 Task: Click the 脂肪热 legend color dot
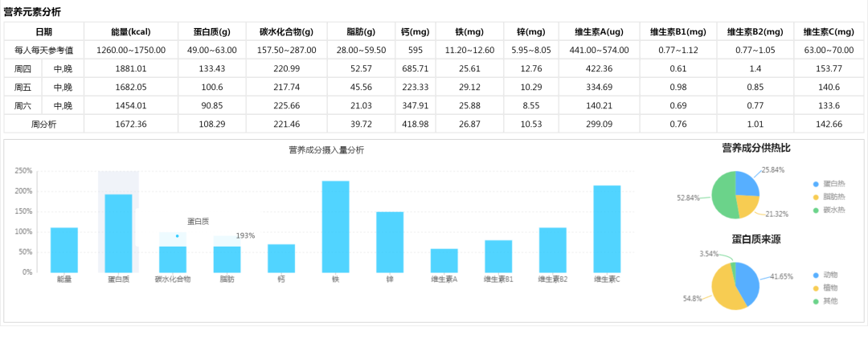click(816, 197)
